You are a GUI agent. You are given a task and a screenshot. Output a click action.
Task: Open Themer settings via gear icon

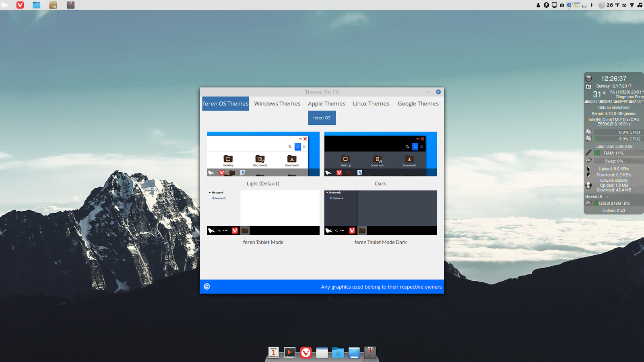coord(206,287)
